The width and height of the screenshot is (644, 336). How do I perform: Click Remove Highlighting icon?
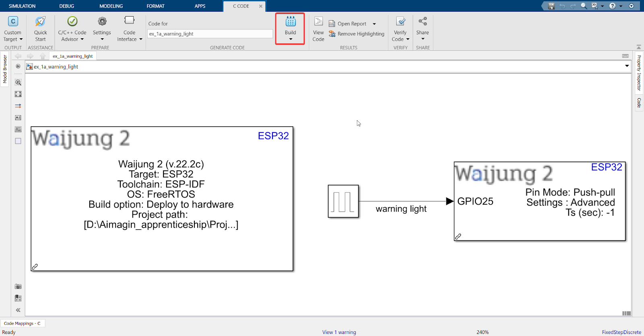coord(332,34)
